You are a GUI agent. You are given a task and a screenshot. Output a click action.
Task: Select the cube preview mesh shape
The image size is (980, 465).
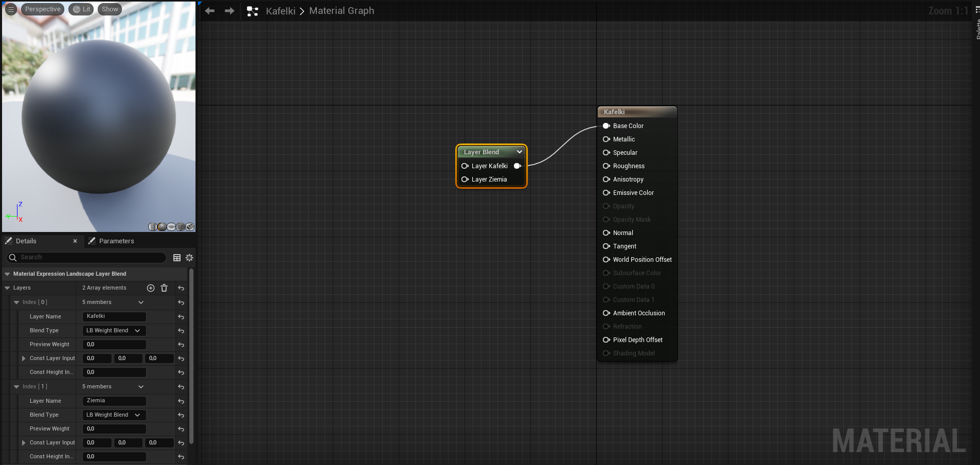tap(181, 227)
